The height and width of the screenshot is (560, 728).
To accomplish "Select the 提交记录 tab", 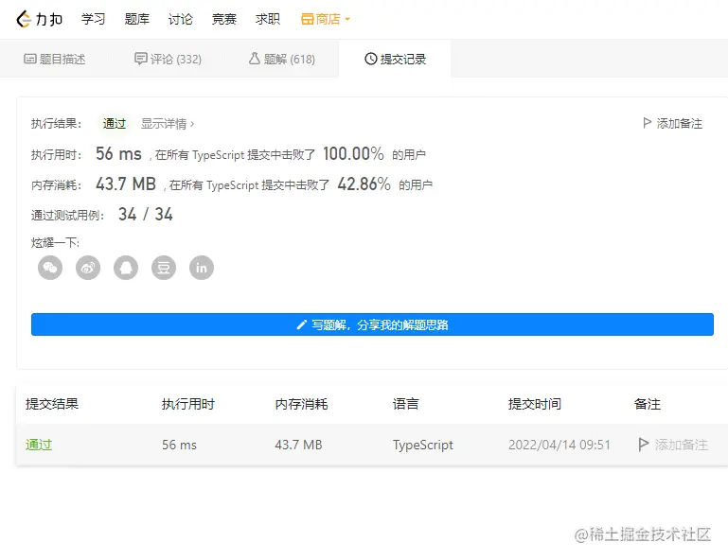I will [x=395, y=59].
